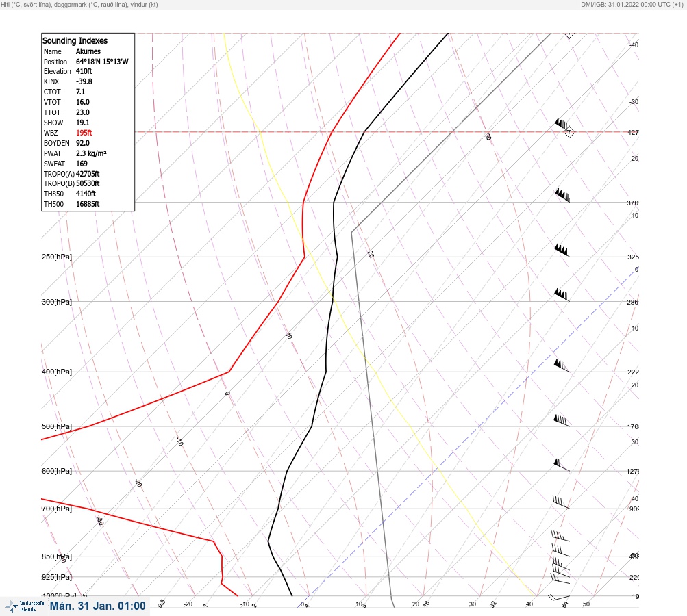687x616 pixels.
Task: Click the wind barb at 250 hPa
Action: click(x=562, y=251)
